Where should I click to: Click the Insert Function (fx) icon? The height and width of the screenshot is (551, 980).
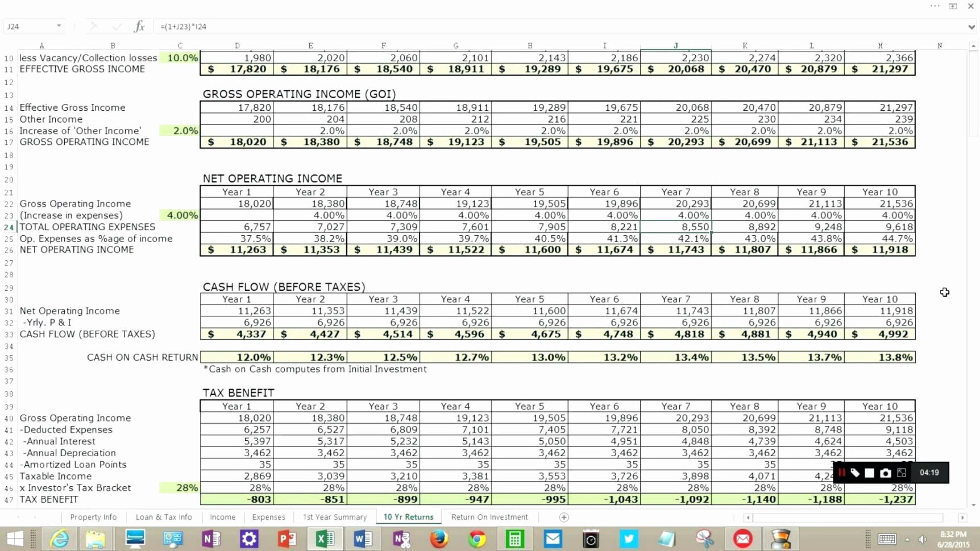click(139, 26)
